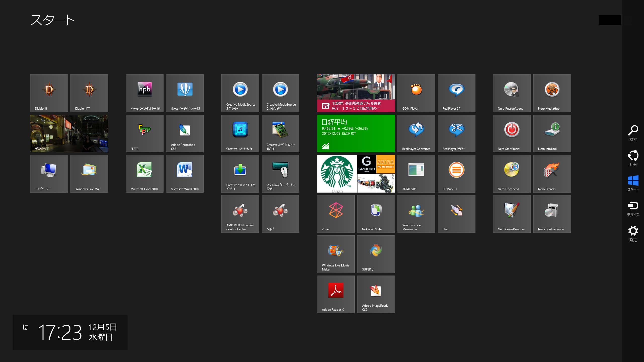The height and width of the screenshot is (362, 644).
Task: Open the 検索 search charm
Action: pos(633,133)
